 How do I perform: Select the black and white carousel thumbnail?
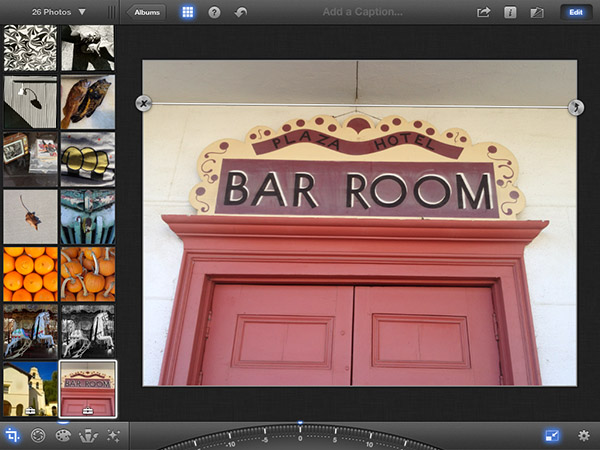(x=88, y=331)
